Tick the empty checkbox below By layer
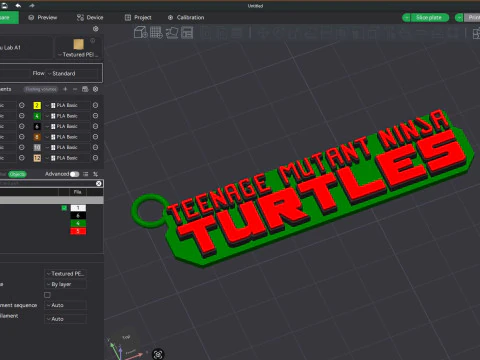Viewport: 480px width, 360px height. point(47,295)
